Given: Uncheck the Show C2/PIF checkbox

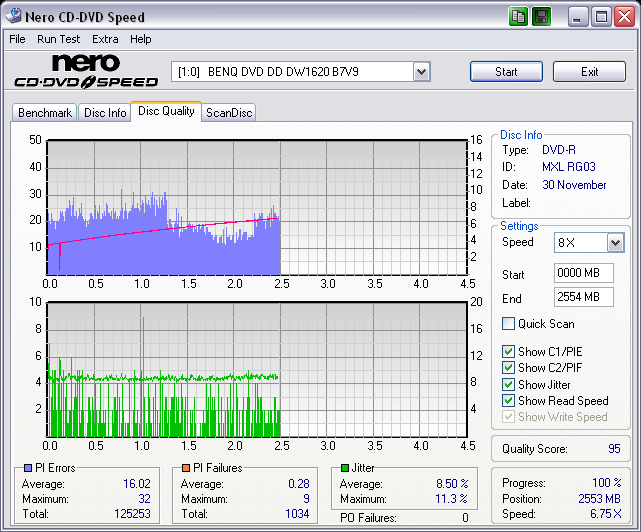Looking at the screenshot, I should point(509,368).
